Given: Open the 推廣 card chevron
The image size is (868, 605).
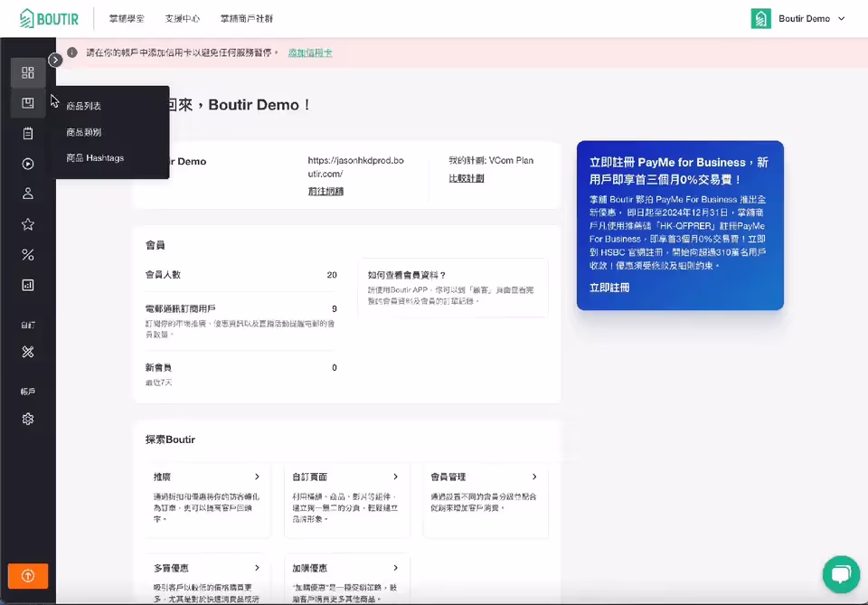Looking at the screenshot, I should click(257, 477).
